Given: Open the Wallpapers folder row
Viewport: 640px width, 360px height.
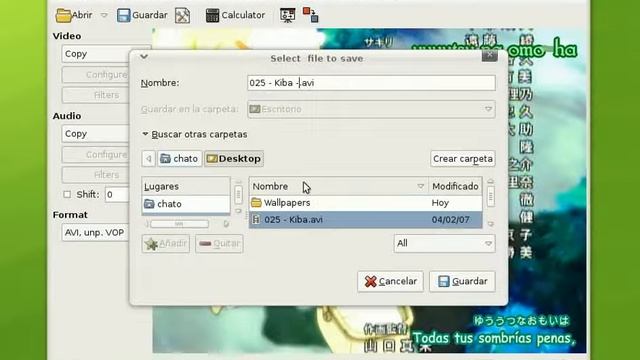Looking at the screenshot, I should [365, 203].
